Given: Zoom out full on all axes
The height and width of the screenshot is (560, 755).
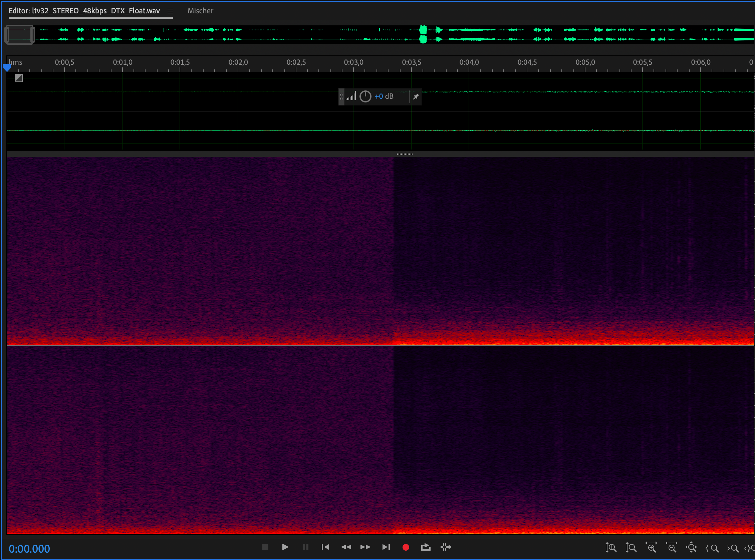Looking at the screenshot, I should tap(691, 547).
